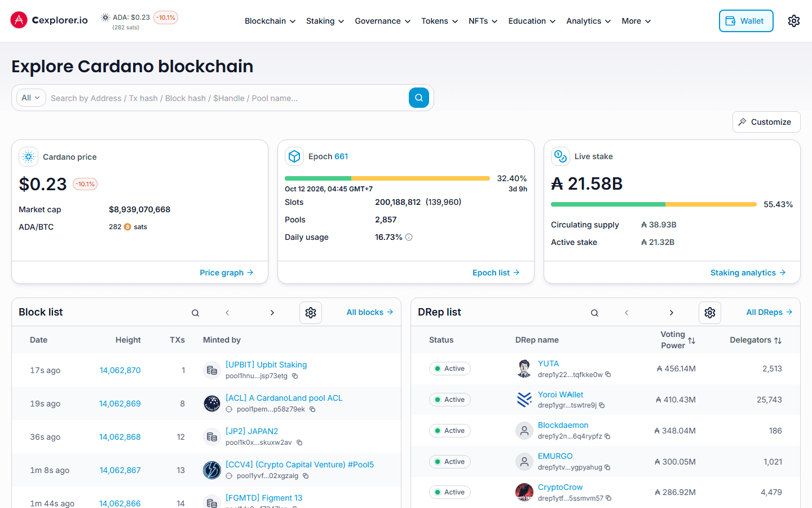
Task: Copy the Blockdaemon DRep ID
Action: [607, 436]
